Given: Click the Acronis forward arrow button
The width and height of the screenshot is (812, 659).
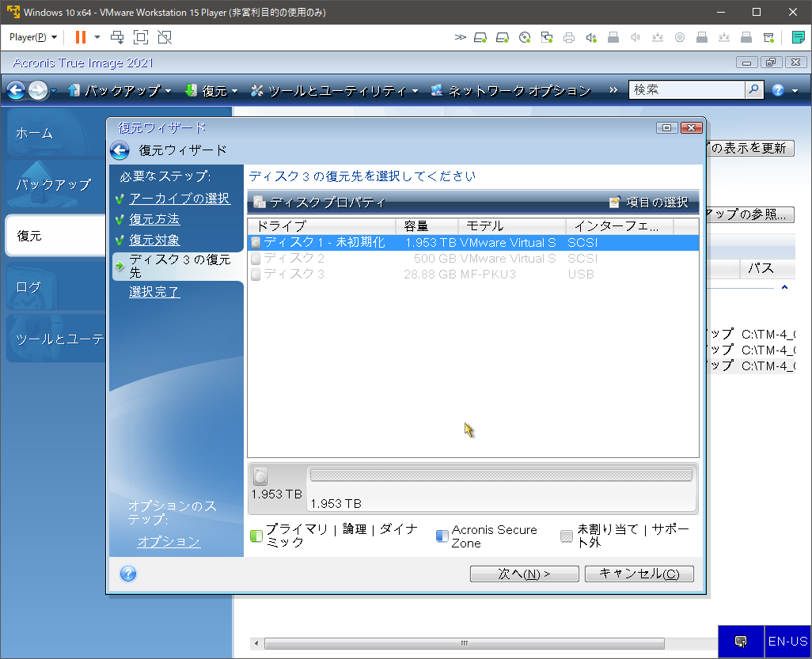Looking at the screenshot, I should coord(38,90).
